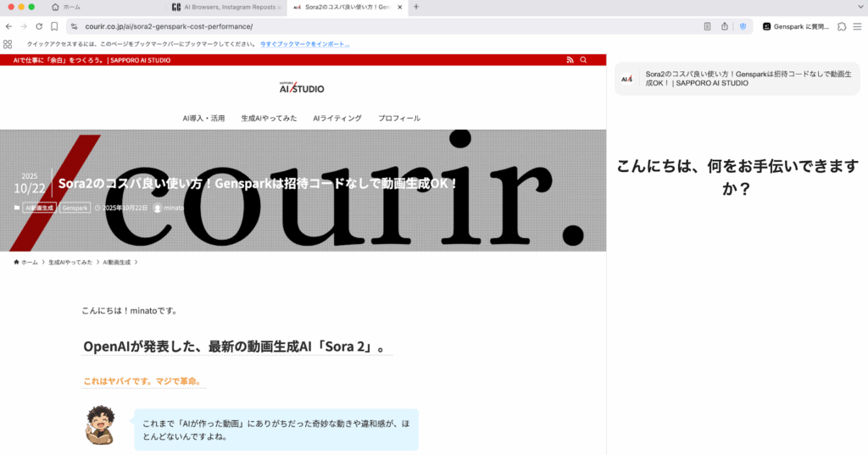This screenshot has height=455, width=868.
Task: Open the extensions puzzle icon
Action: [x=841, y=26]
